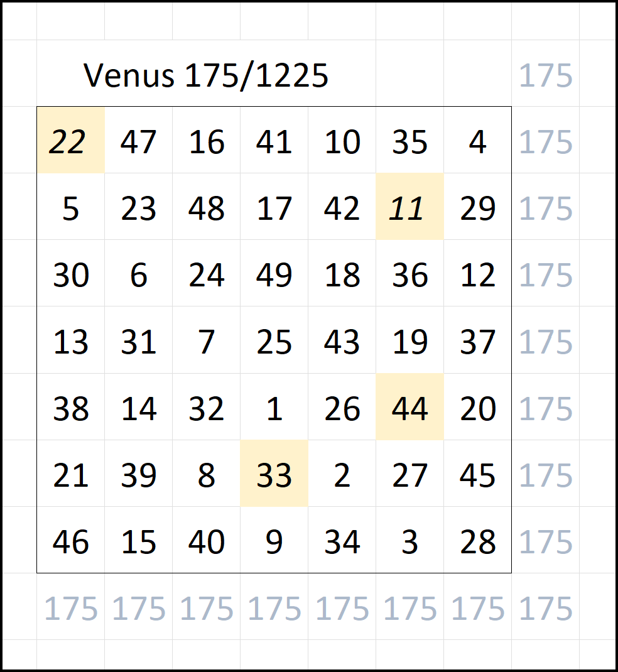Image resolution: width=618 pixels, height=672 pixels.
Task: Click the cell with value 48
Action: 206,207
